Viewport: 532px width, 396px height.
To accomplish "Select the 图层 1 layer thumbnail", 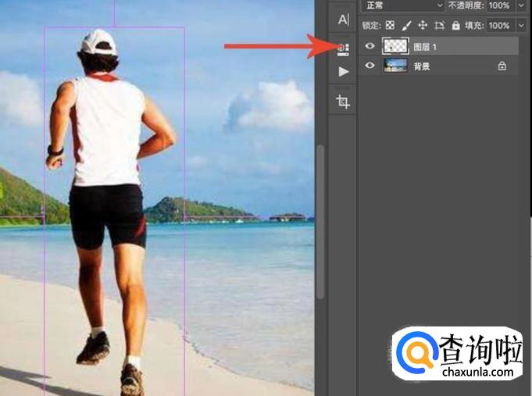I will [395, 46].
